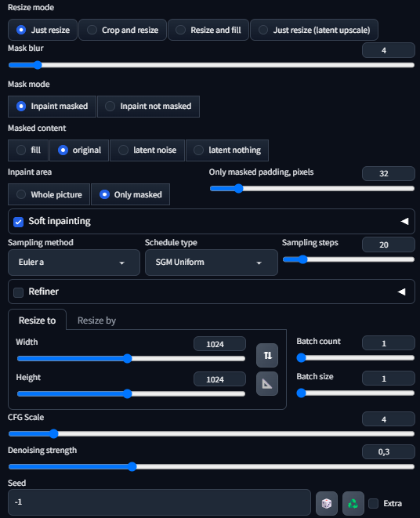The height and width of the screenshot is (518, 420).
Task: Set masked content to original
Action: click(x=79, y=150)
